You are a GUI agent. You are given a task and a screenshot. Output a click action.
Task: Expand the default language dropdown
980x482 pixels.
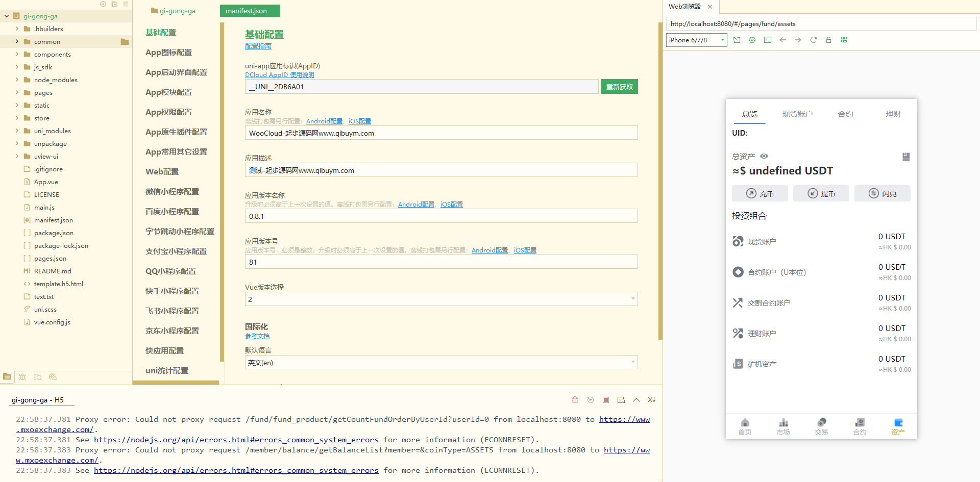[441, 363]
